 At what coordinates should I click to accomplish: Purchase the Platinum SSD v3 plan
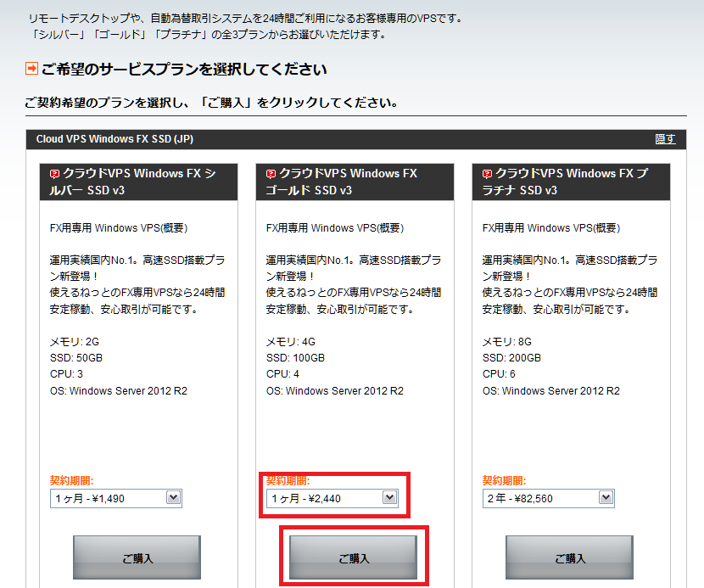pyautogui.click(x=569, y=557)
